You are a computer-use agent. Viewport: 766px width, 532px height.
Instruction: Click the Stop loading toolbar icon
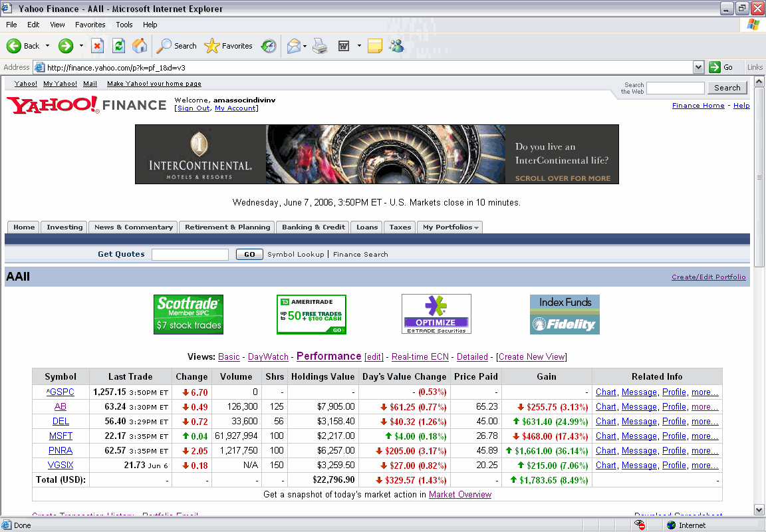coord(97,46)
